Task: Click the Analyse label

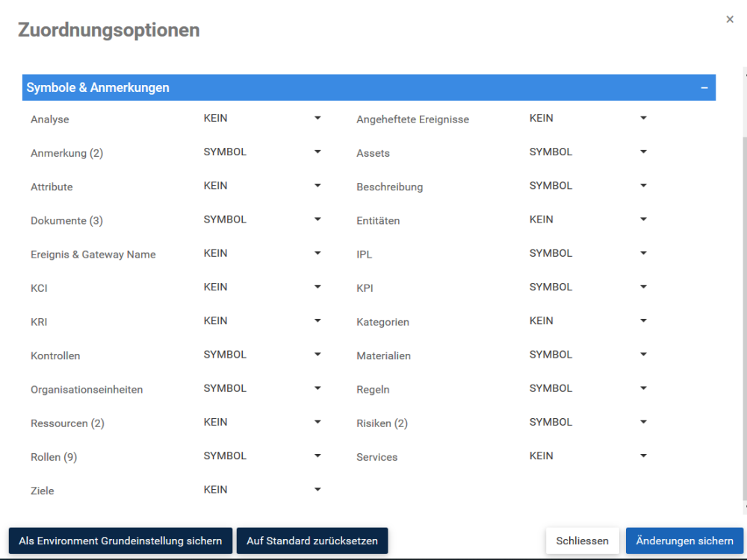Action: coord(50,119)
